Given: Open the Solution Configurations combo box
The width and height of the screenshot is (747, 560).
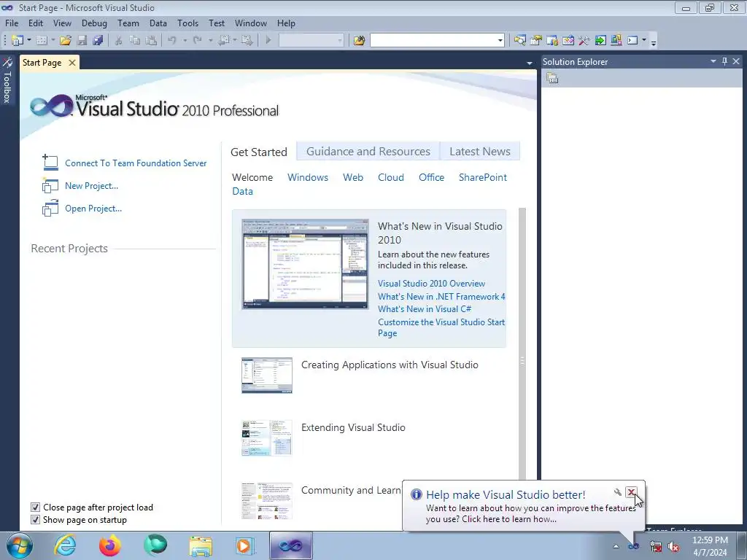Looking at the screenshot, I should tap(311, 41).
